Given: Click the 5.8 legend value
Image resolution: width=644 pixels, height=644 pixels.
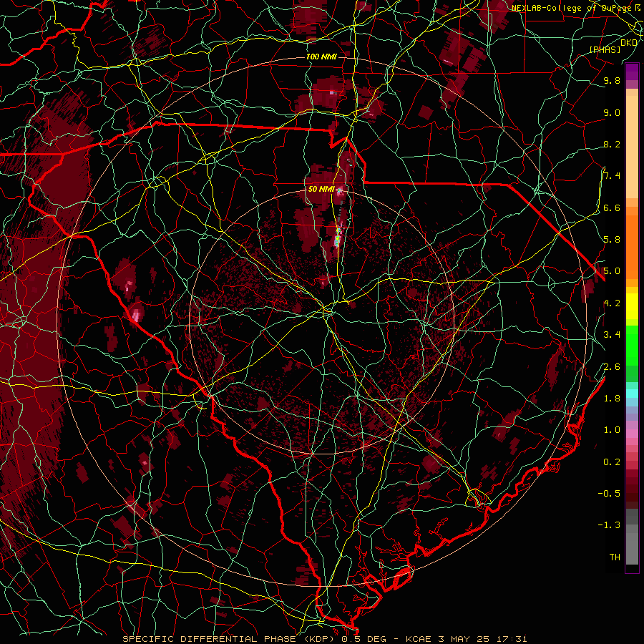Looking at the screenshot, I should (612, 240).
